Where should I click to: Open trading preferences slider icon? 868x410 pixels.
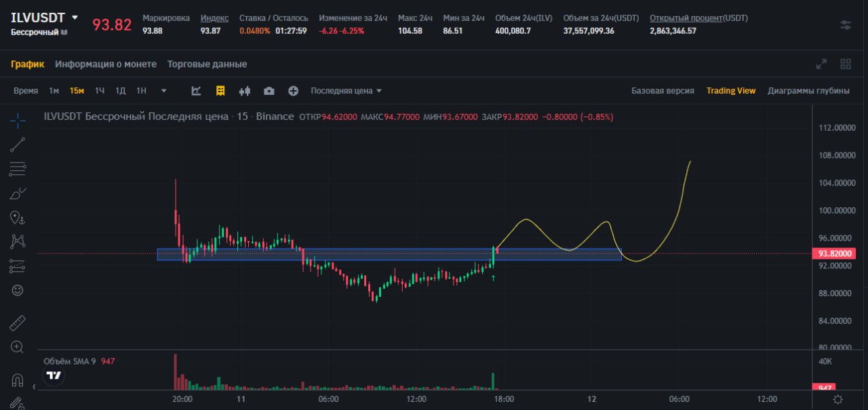point(845,24)
